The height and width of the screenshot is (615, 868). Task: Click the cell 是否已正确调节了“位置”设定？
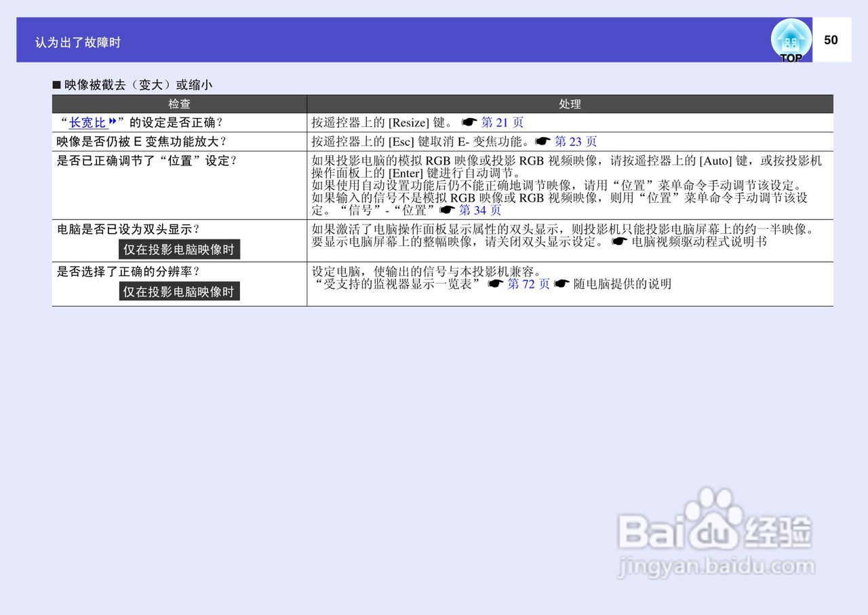tap(180, 185)
